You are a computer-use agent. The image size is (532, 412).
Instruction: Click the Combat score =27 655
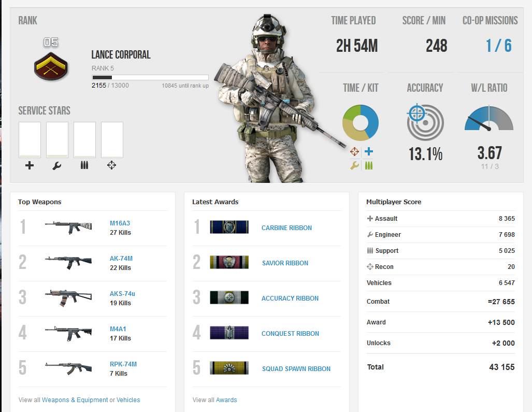501,302
